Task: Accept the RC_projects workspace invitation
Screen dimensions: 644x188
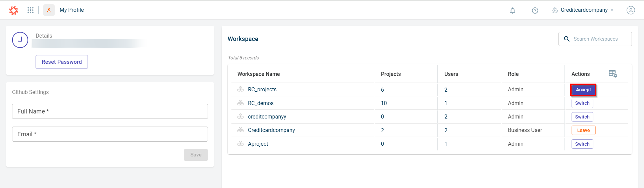Action: 583,90
